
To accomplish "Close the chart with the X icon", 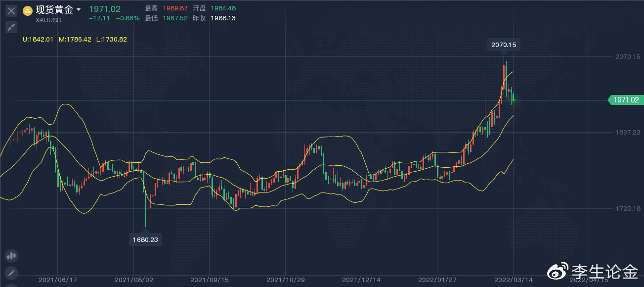I will pos(11,11).
